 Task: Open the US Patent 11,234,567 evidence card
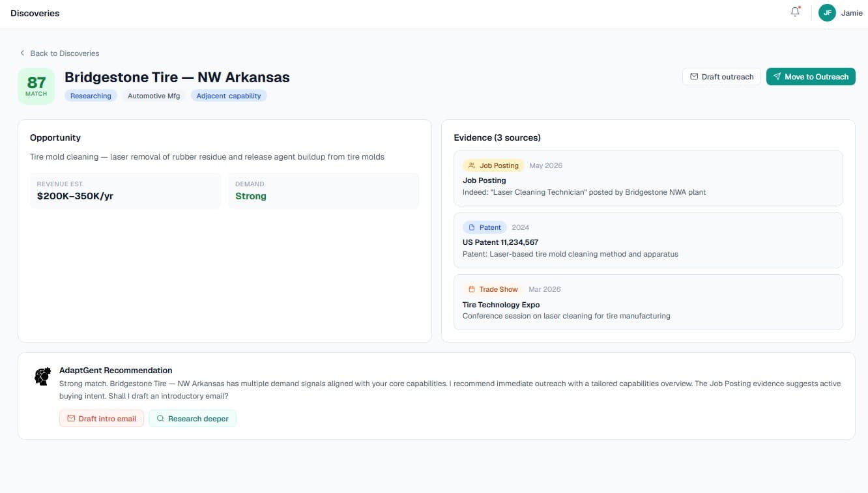(648, 241)
